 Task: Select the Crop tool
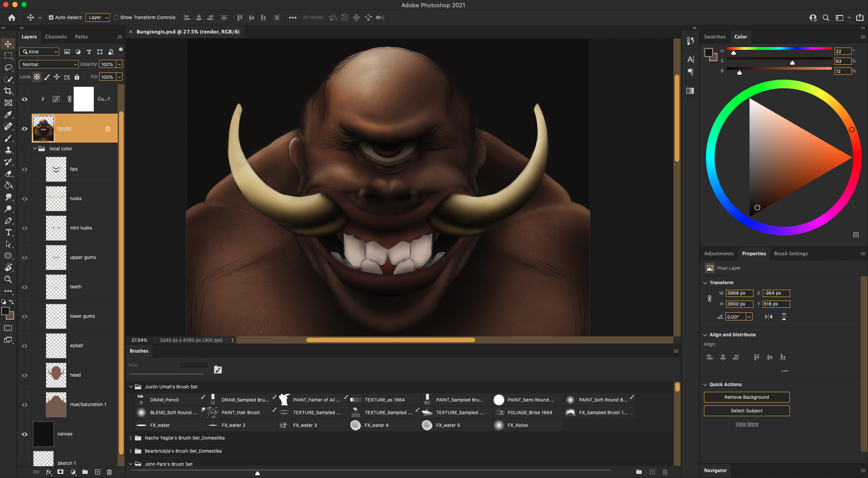tap(8, 91)
